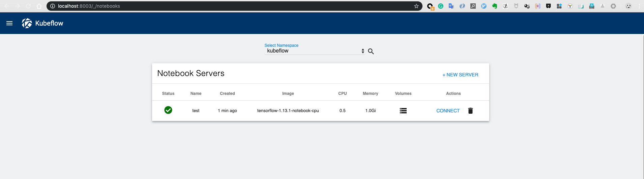This screenshot has height=179, width=644.
Task: Delete the test notebook server
Action: (x=470, y=111)
